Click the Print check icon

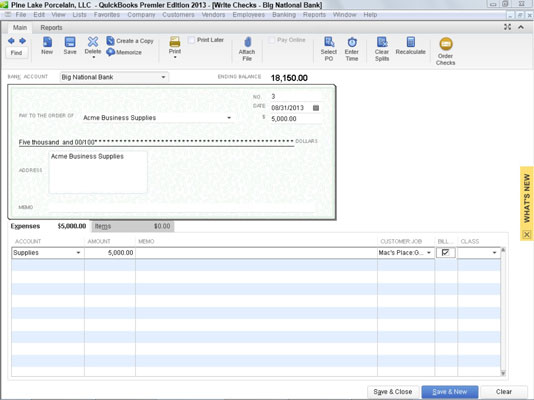click(175, 42)
